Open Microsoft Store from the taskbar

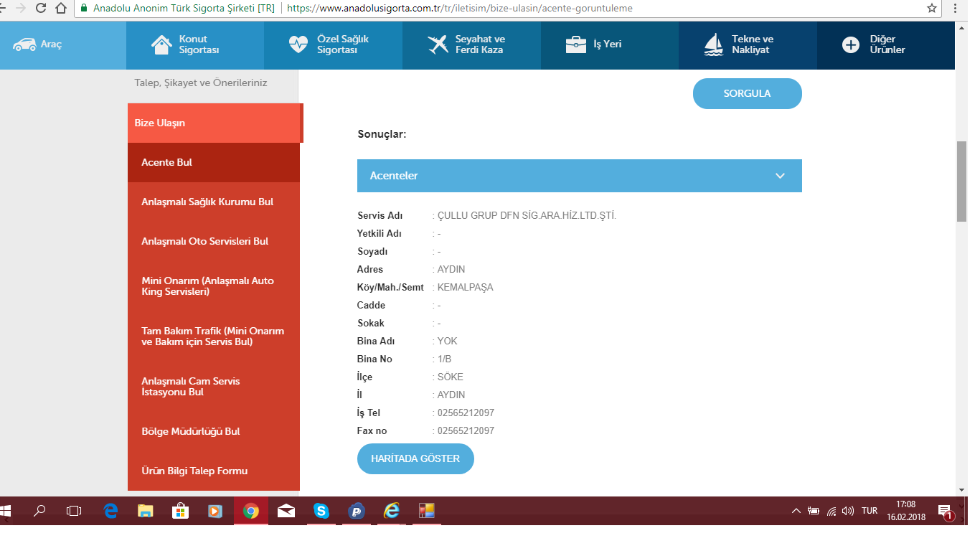click(181, 511)
